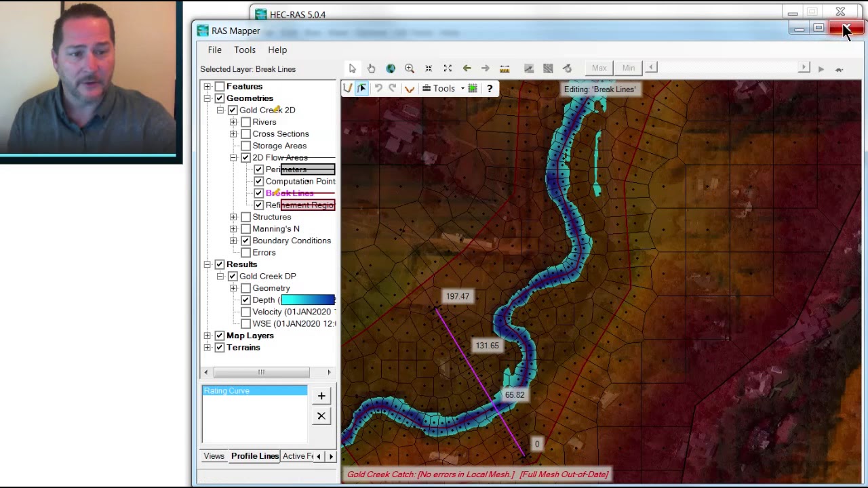Screen dimensions: 868x488
Task: Uncheck Gold Creek 2D geometry
Action: 233,110
